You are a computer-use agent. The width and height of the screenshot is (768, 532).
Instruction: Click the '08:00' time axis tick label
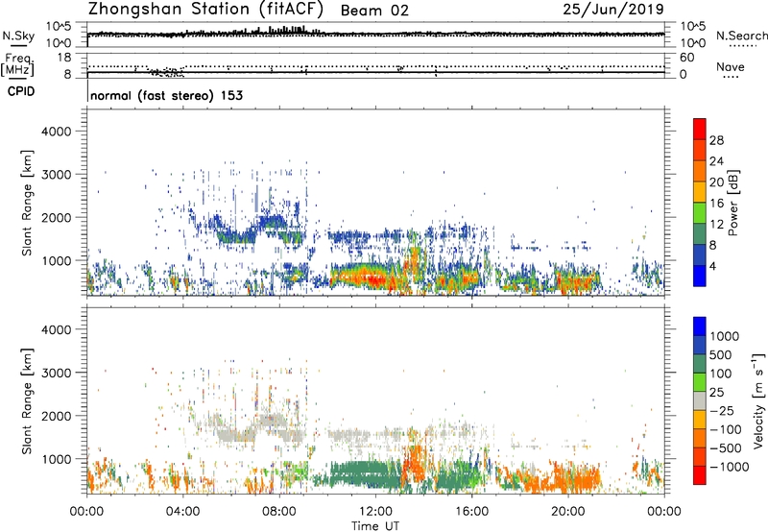(x=278, y=512)
